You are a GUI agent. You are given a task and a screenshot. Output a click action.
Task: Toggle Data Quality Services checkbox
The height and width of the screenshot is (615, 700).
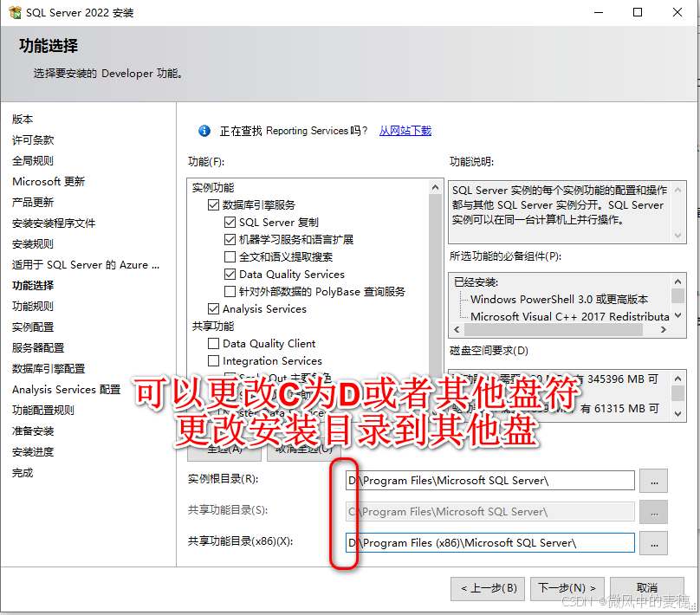(230, 274)
